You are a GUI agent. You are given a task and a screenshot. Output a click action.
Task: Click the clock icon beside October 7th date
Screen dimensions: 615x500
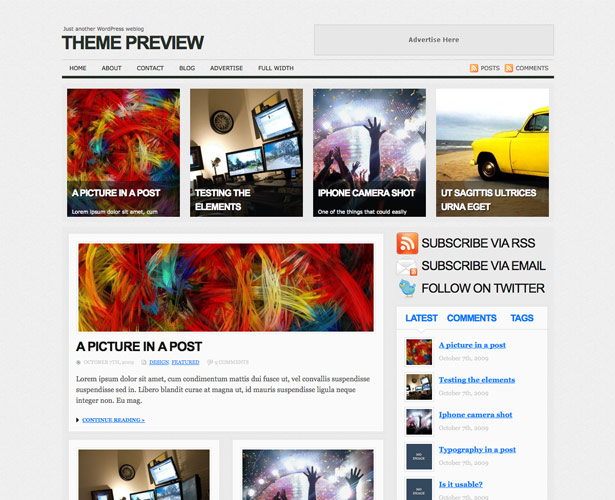78,362
